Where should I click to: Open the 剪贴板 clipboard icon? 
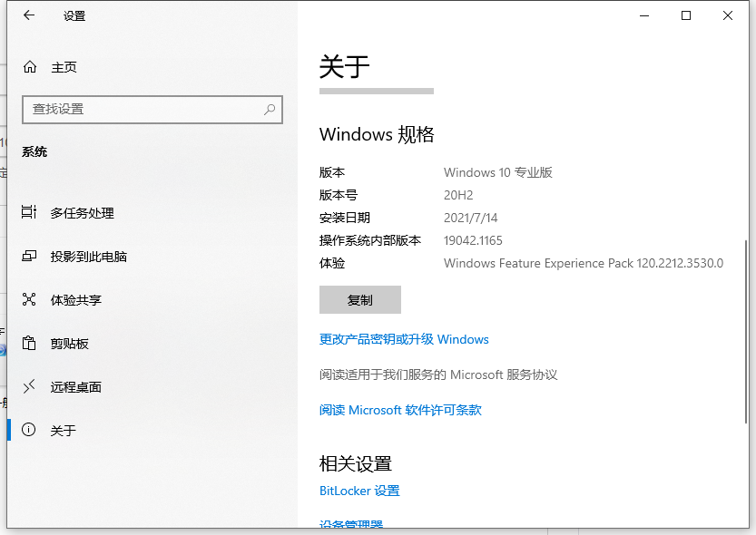pyautogui.click(x=28, y=344)
